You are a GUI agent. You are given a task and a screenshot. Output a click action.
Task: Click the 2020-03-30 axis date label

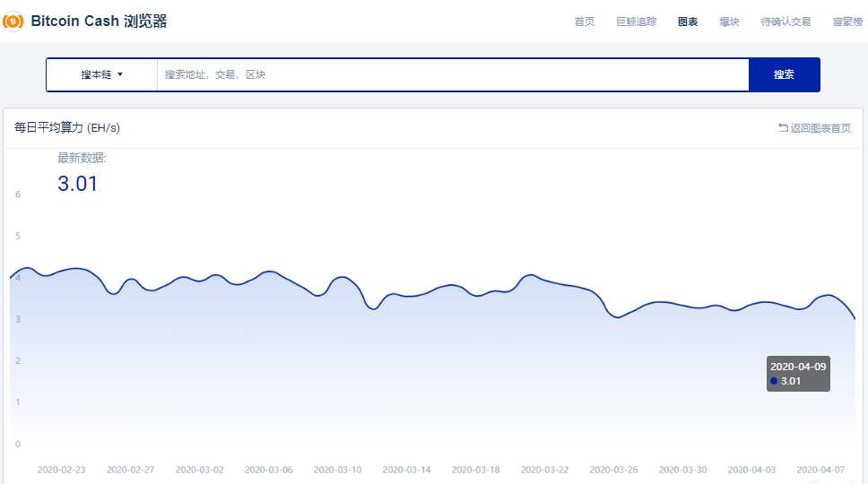tap(682, 470)
